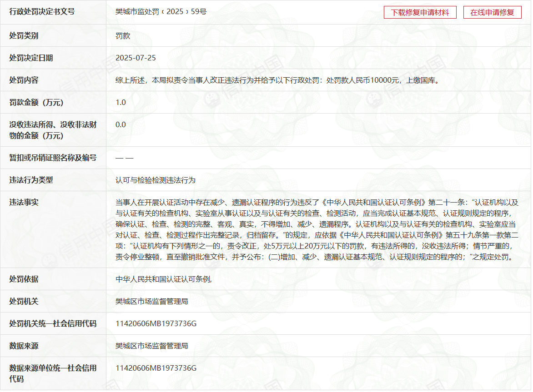This screenshot has width=533, height=392.
Task: Click the 在线申请修复 button
Action: [x=492, y=12]
